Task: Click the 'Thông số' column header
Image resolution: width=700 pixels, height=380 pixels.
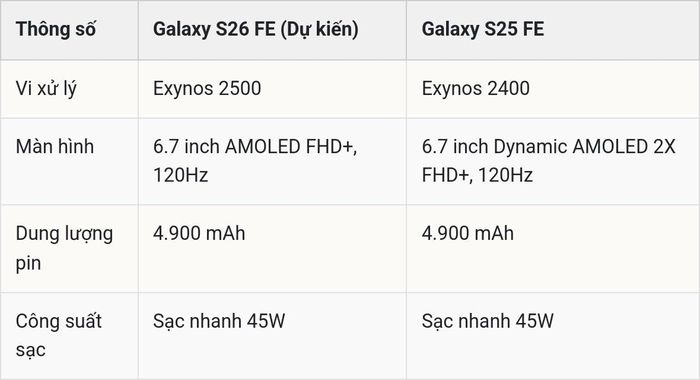Action: 56,29
